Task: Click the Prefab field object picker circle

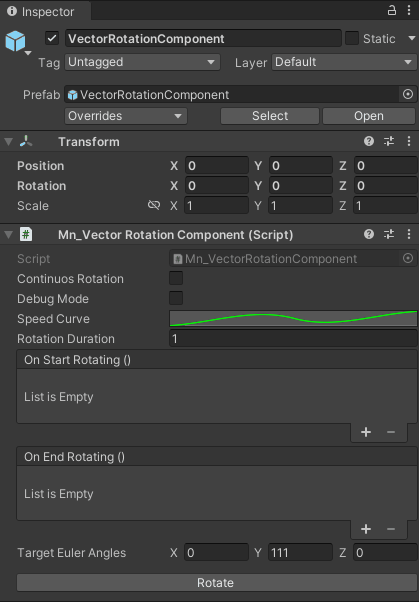Action: [408, 94]
